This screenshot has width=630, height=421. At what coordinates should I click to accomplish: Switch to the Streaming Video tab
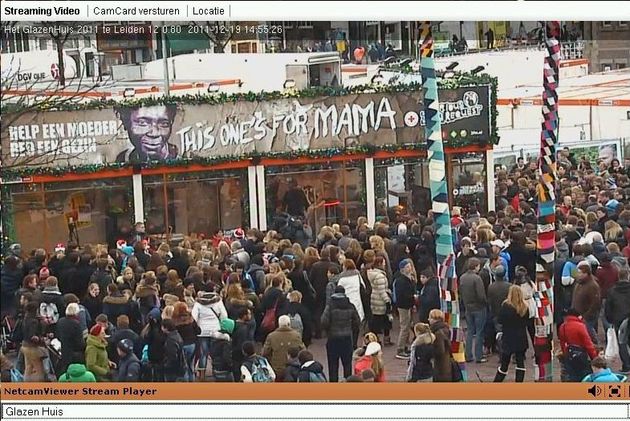42,11
